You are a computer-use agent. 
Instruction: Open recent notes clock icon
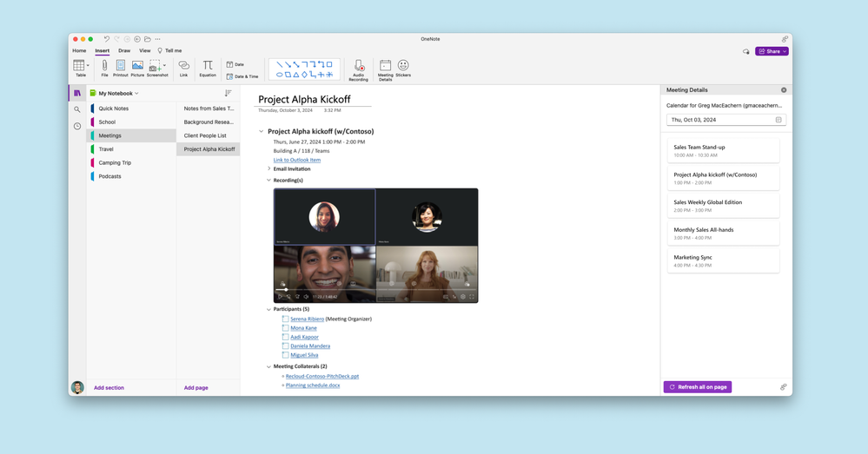tap(77, 126)
